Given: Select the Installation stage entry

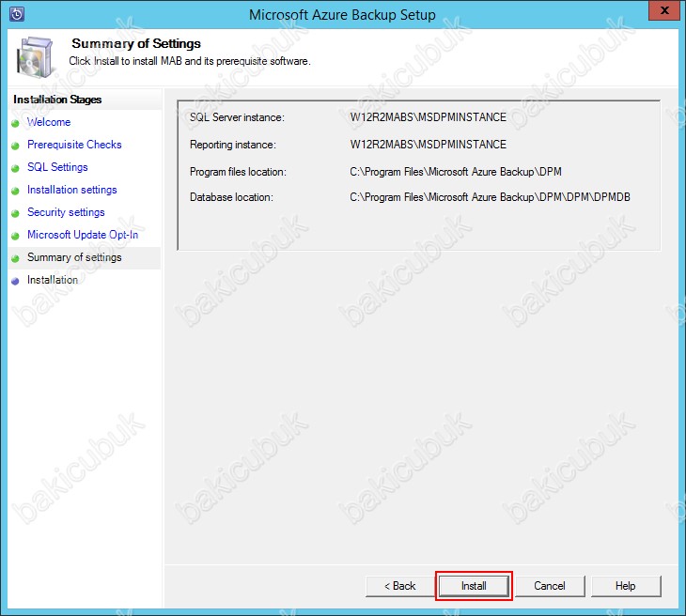Looking at the screenshot, I should 53,280.
